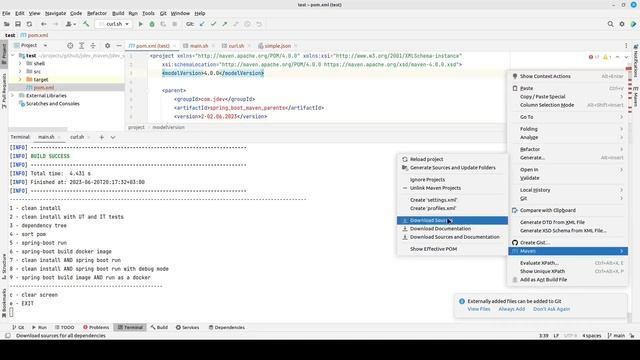Run curl.sh with the green play icon
Image resolution: width=640 pixels, height=360 pixels.
(140, 24)
